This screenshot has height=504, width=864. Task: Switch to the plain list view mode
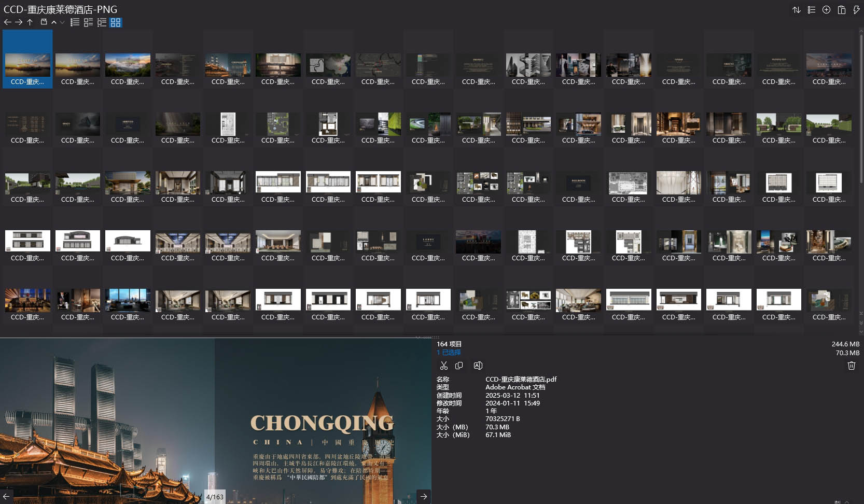(75, 22)
